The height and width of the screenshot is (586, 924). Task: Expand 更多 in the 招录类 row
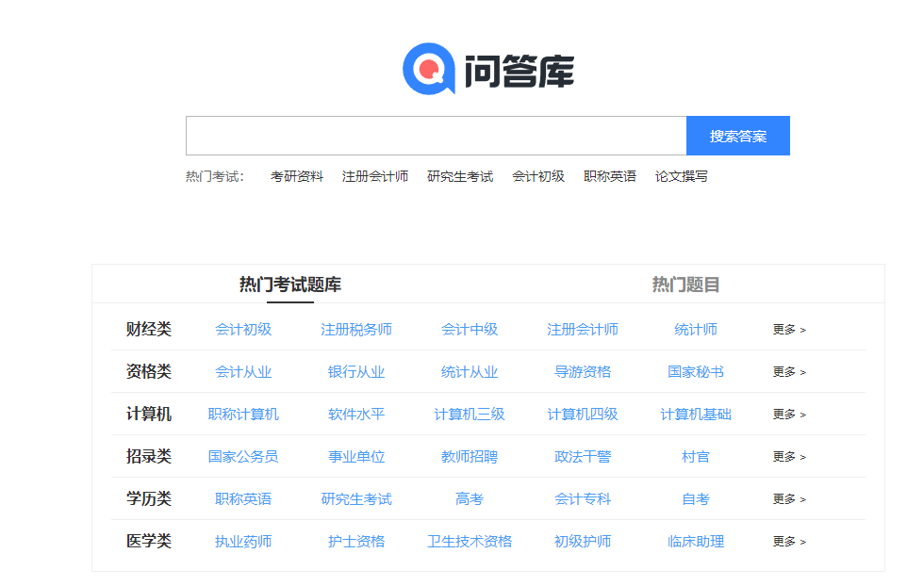789,457
